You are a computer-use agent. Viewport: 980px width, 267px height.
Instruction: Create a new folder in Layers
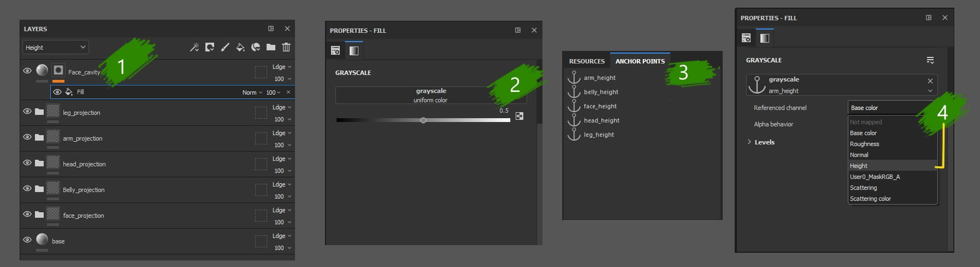point(271,48)
